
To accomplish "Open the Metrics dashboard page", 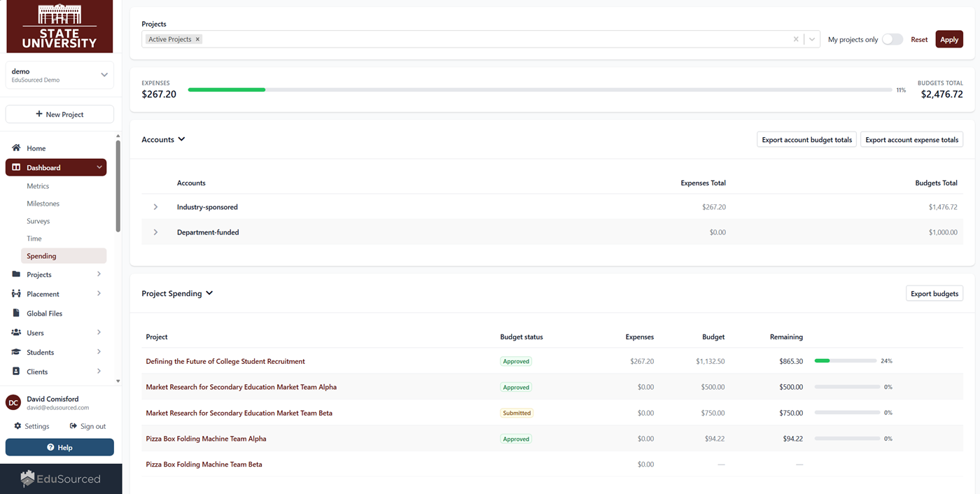I will click(38, 186).
